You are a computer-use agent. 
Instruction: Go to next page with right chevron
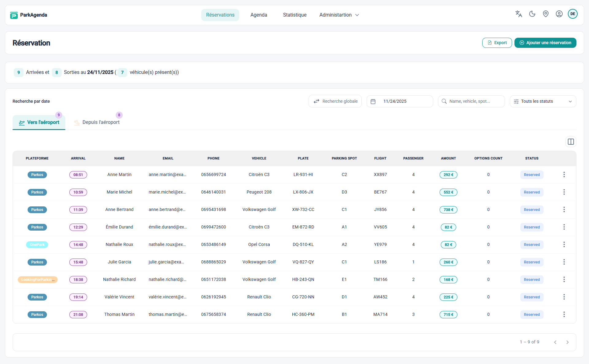click(567, 342)
